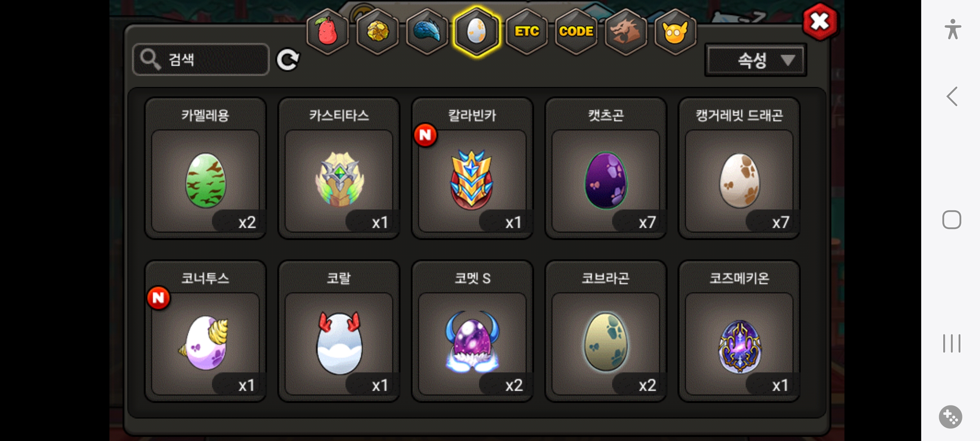Select the yellow cat face tab
This screenshot has height=441, width=980.
pyautogui.click(x=675, y=31)
